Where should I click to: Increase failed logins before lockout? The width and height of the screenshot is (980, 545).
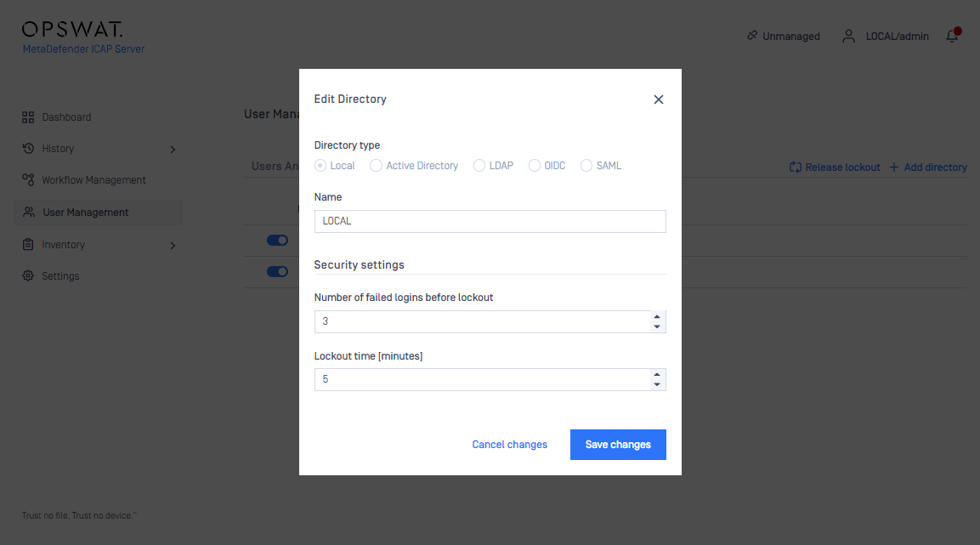657,317
